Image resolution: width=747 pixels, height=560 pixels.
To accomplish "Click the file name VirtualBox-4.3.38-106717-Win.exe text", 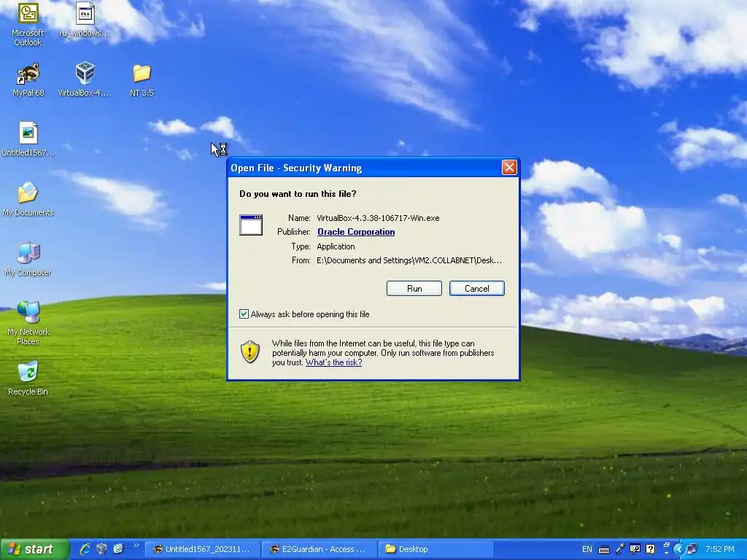I will click(x=378, y=218).
